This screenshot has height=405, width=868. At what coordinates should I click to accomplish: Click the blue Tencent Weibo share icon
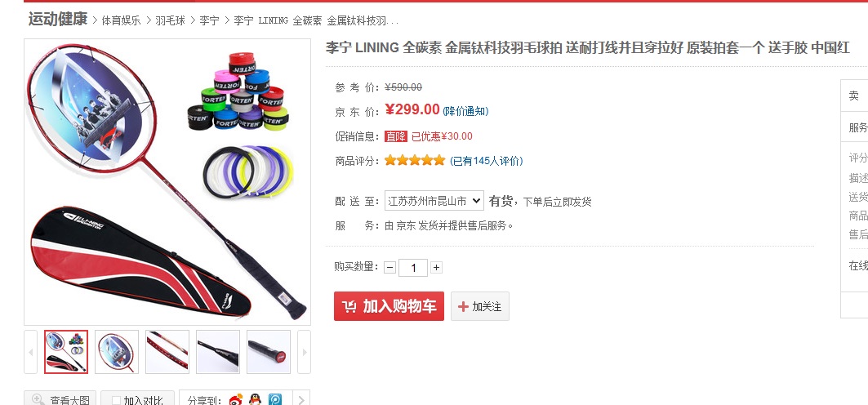tap(275, 399)
